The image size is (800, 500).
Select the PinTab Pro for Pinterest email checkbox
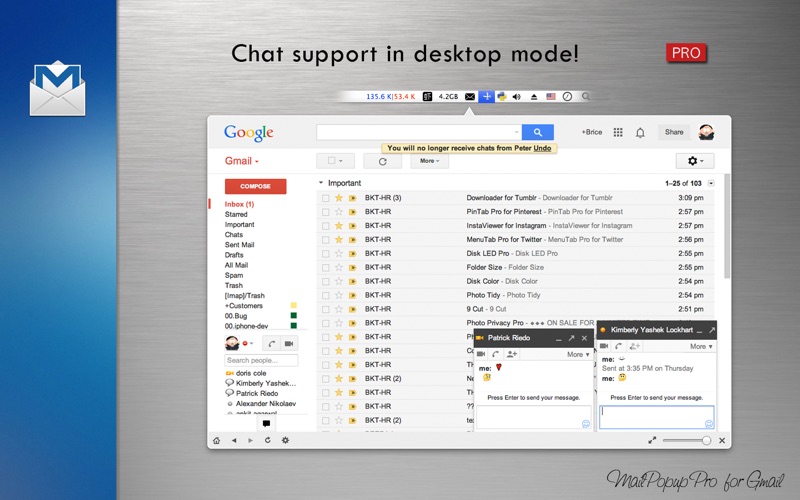click(326, 212)
